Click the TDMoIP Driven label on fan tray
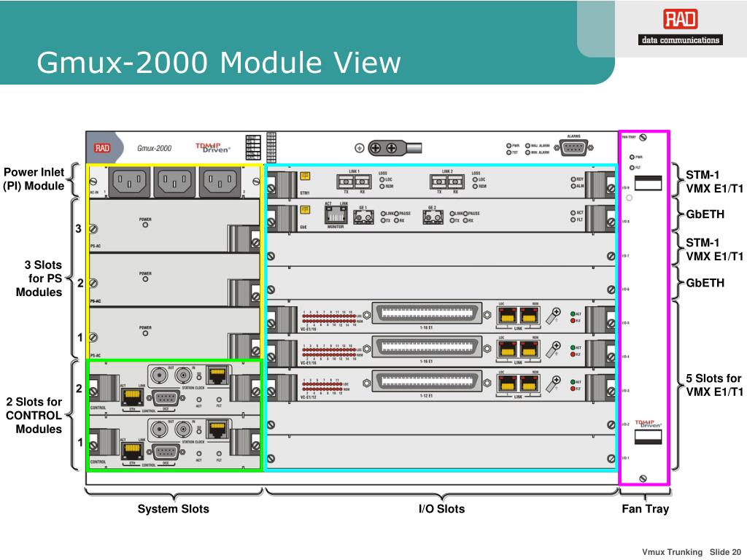The width and height of the screenshot is (747, 560). point(648,424)
